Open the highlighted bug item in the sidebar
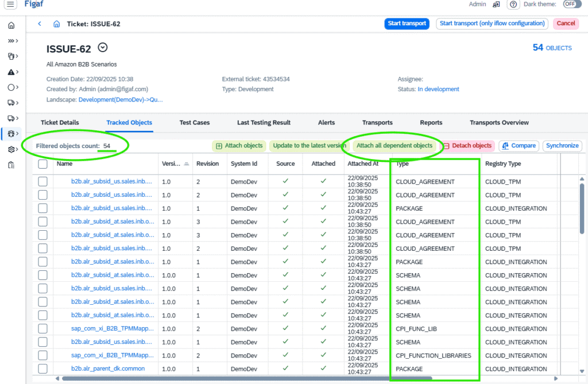Viewport: 588px width, 384px height. tap(13, 134)
